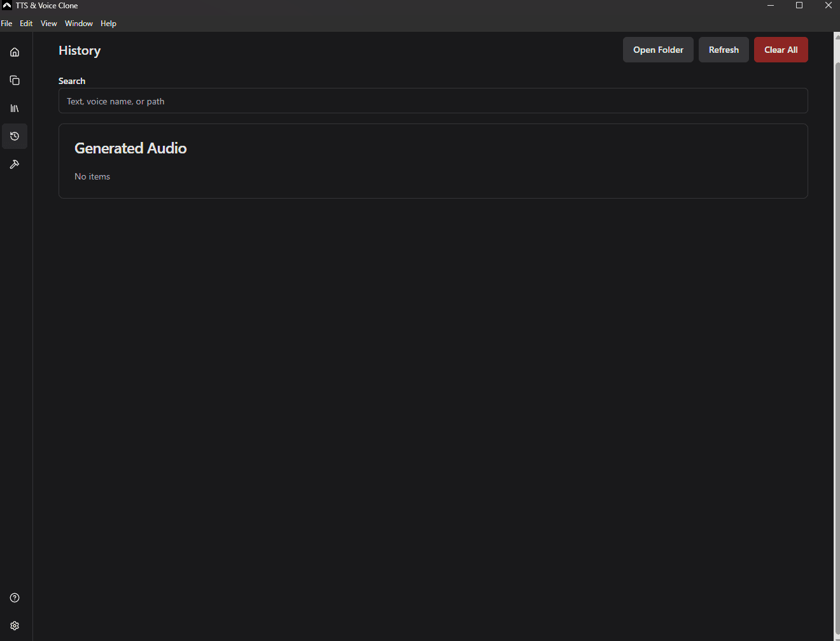Maximize the application window
The image size is (840, 641).
click(799, 5)
